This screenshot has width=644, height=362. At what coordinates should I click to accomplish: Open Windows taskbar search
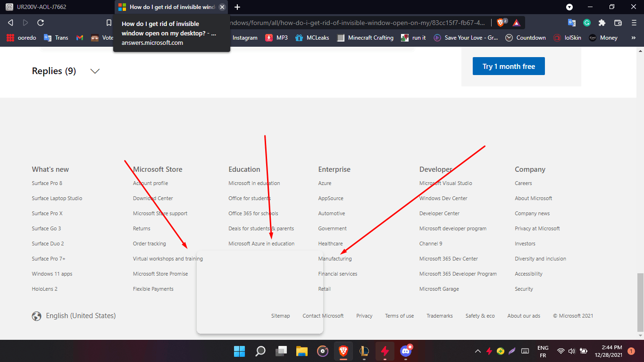[260, 351]
